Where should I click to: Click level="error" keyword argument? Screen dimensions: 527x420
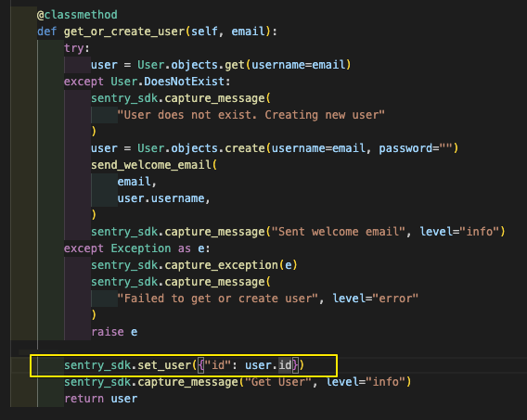click(x=376, y=299)
